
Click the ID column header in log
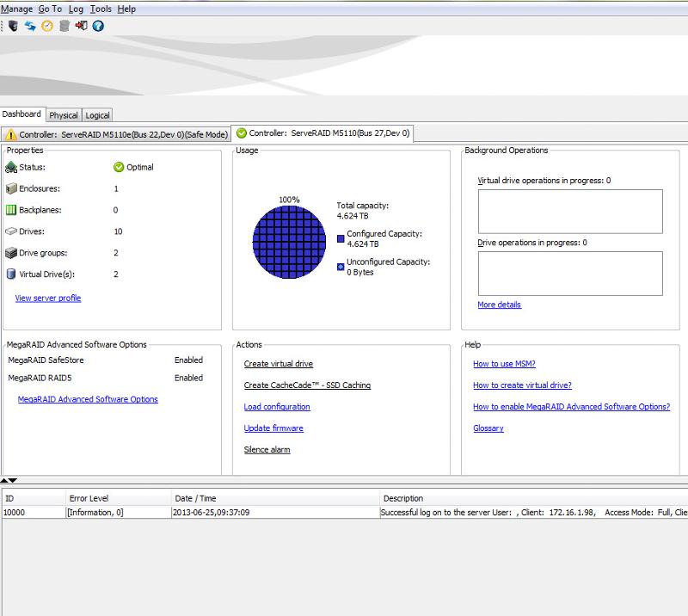pyautogui.click(x=34, y=498)
